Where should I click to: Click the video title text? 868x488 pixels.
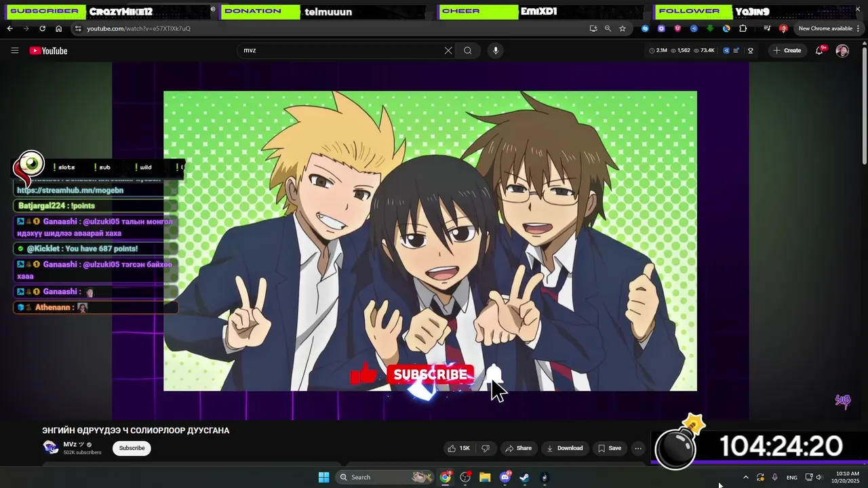pyautogui.click(x=136, y=430)
